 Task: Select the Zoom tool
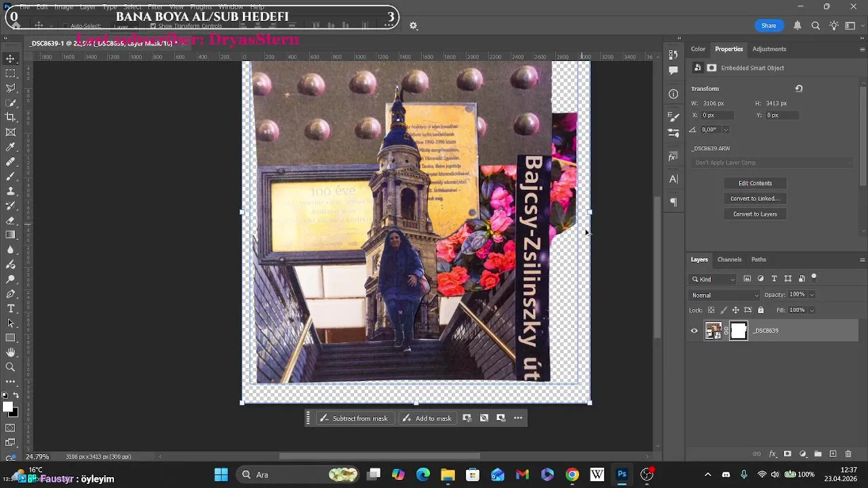[x=10, y=367]
